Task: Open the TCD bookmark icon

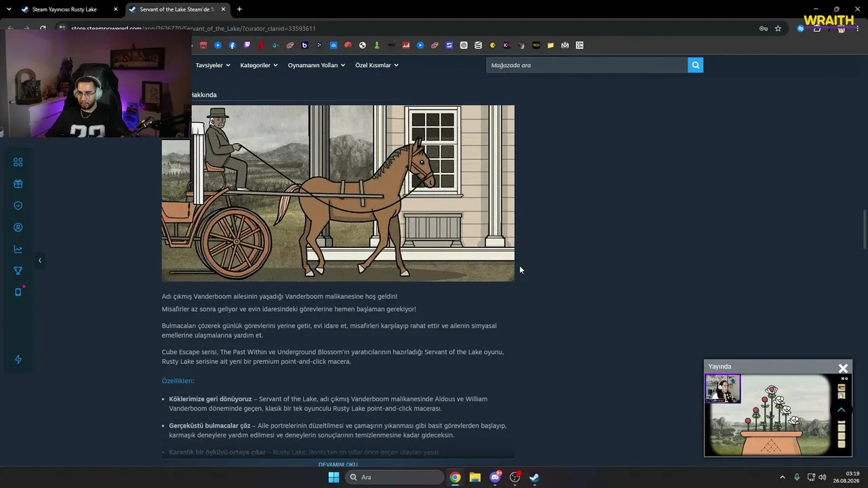Action: click(x=536, y=45)
